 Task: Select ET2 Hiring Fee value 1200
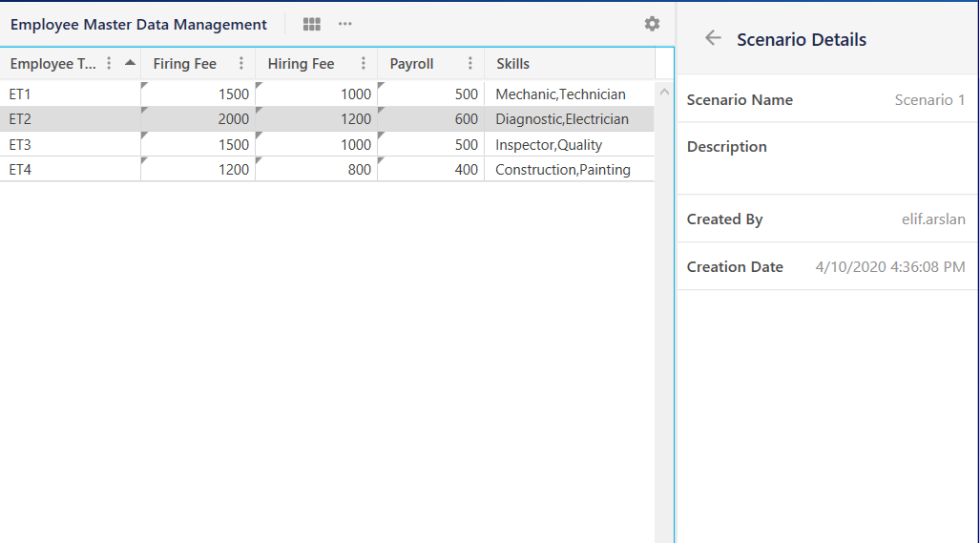[316, 118]
